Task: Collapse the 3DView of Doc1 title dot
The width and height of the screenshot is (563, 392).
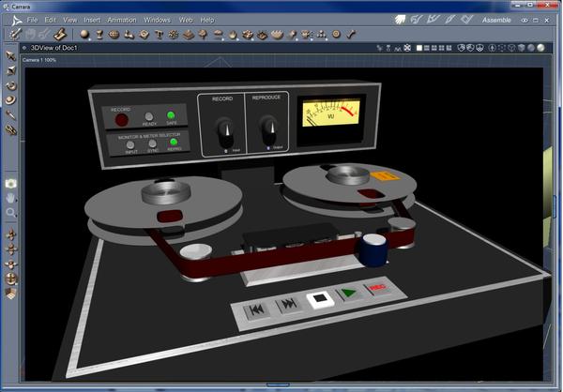Action: [24, 48]
